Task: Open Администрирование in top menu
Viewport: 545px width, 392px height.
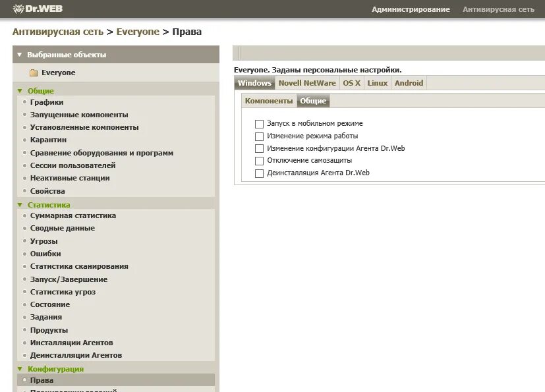Action: 411,9
